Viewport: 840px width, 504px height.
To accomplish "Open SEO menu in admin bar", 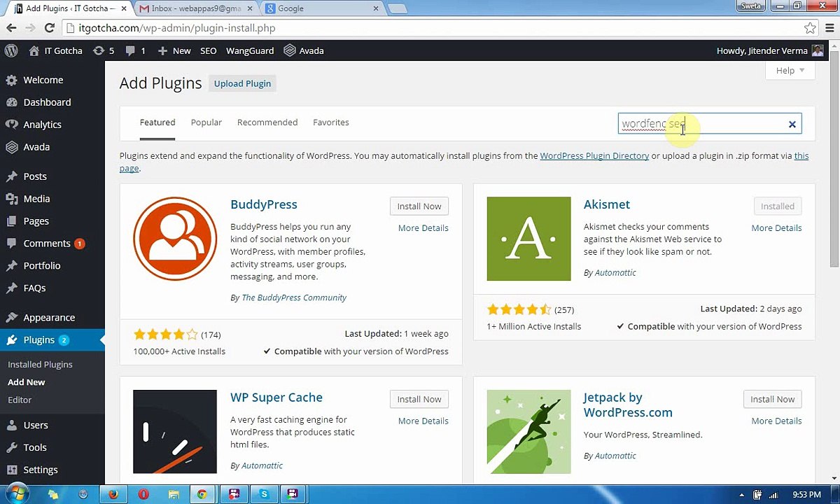I will 208,50.
